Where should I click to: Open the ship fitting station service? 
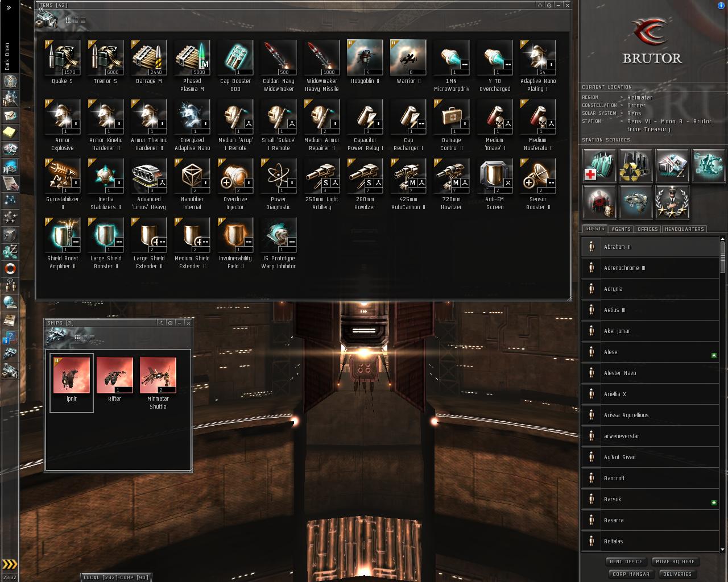click(x=636, y=202)
